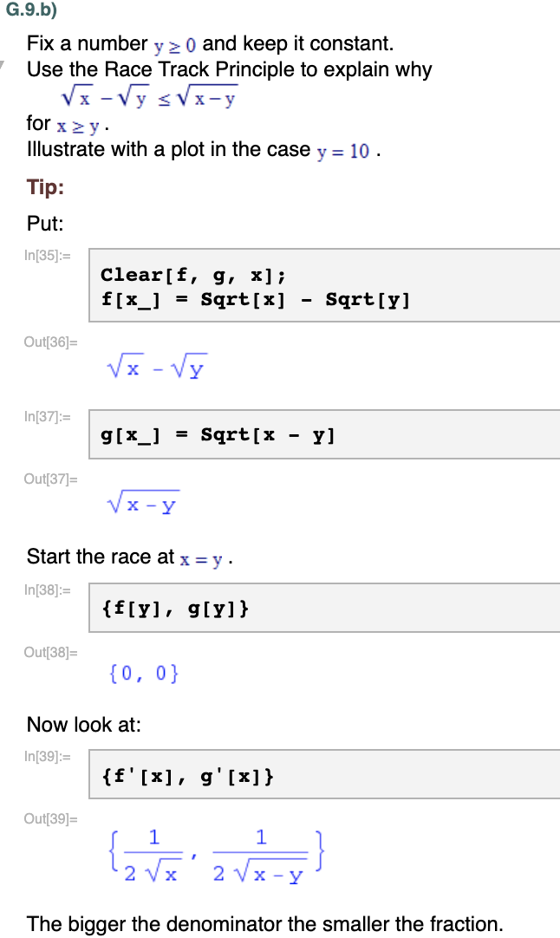Click the inequality formula under the problem statement
The width and height of the screenshot is (560, 938).
149,96
